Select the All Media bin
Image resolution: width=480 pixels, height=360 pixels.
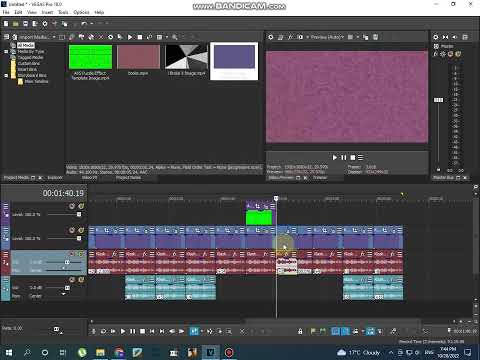[x=26, y=45]
